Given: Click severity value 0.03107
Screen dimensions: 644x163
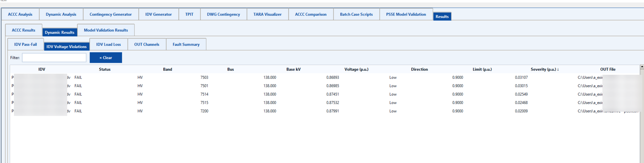Looking at the screenshot, I should 521,77.
